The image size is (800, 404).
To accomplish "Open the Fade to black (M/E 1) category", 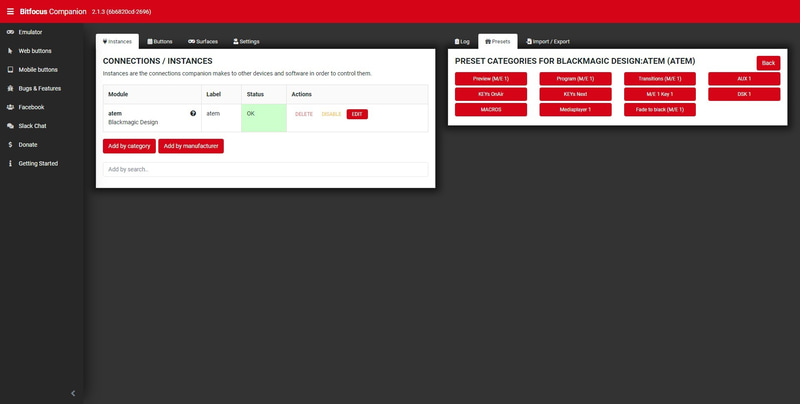I will tap(660, 109).
